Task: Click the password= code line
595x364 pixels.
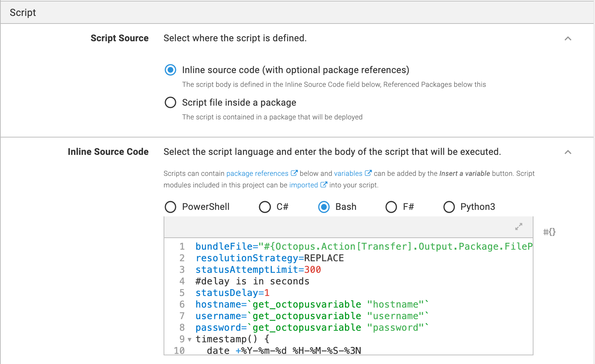Action: pyautogui.click(x=312, y=327)
